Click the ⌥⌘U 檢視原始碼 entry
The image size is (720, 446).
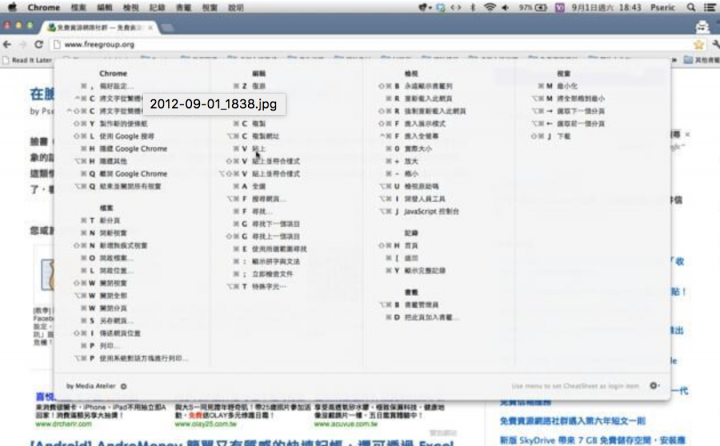tap(409, 186)
